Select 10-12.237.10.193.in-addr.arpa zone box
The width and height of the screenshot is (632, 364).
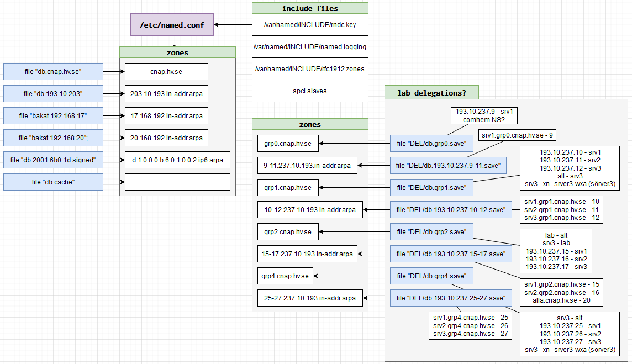click(310, 209)
